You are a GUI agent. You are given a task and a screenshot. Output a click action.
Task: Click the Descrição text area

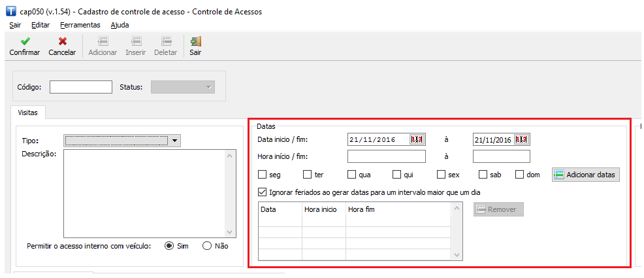(144, 193)
